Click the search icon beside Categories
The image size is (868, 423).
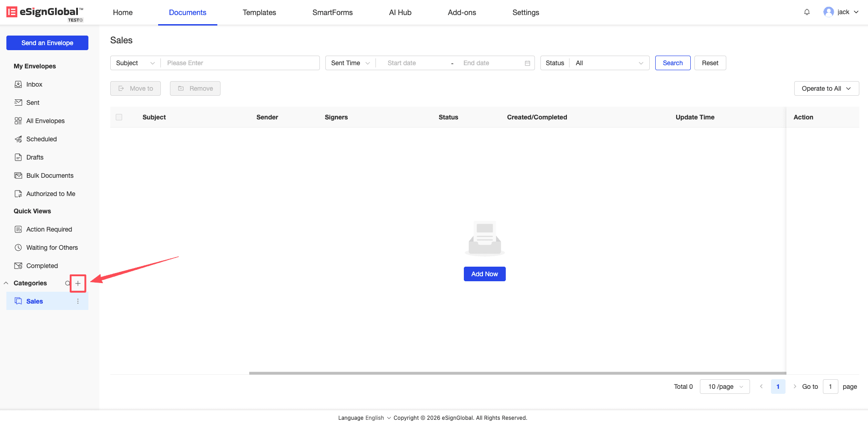point(67,284)
